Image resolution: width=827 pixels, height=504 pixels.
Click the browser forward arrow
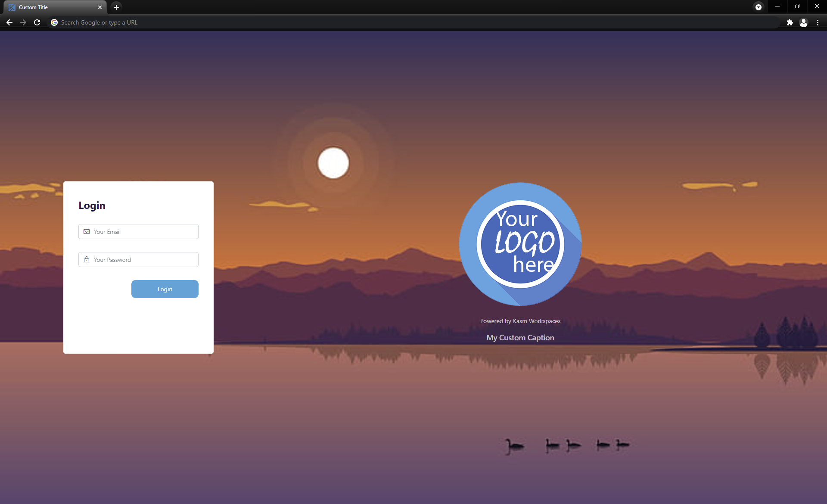pos(23,22)
